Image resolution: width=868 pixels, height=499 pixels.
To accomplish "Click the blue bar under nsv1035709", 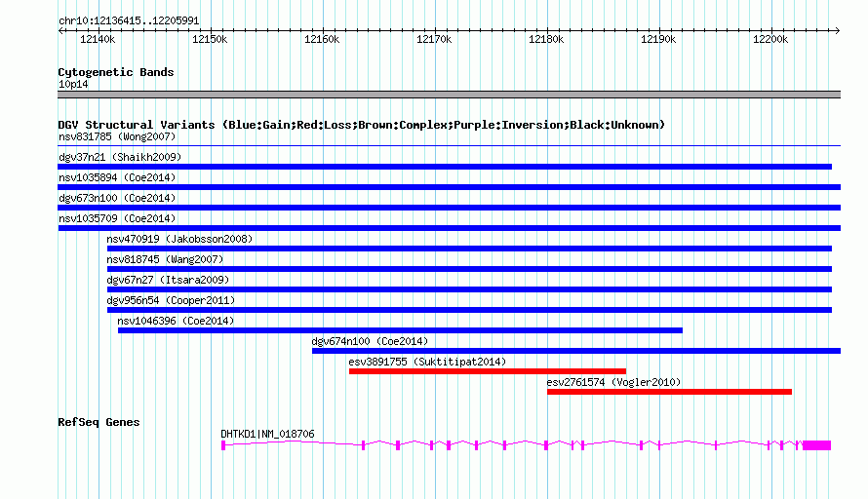I will click(x=449, y=228).
